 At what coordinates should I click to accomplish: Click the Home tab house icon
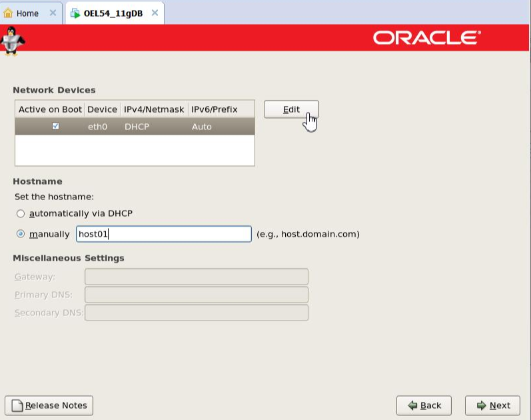click(8, 13)
